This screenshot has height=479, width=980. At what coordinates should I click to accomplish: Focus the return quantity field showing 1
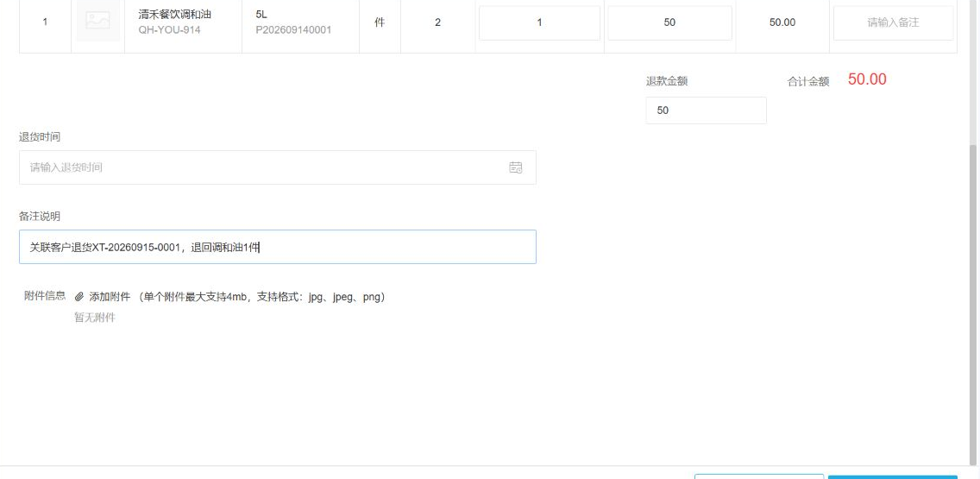coord(539,22)
